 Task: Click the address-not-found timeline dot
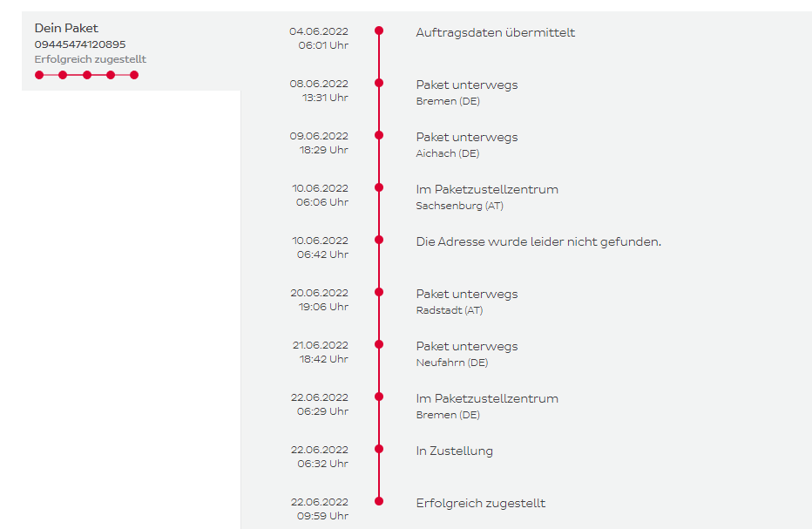click(x=379, y=240)
